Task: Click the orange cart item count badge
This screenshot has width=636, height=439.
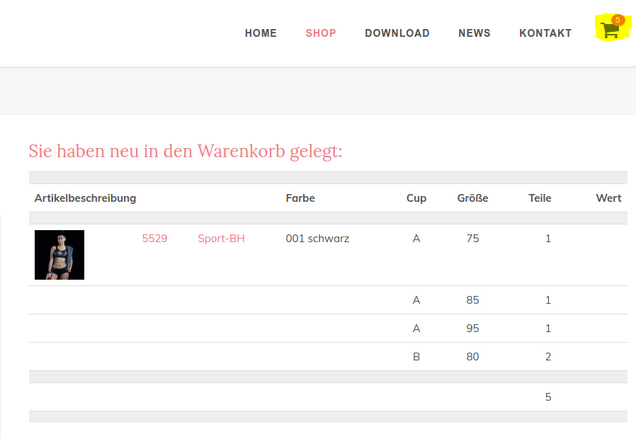Action: [617, 20]
